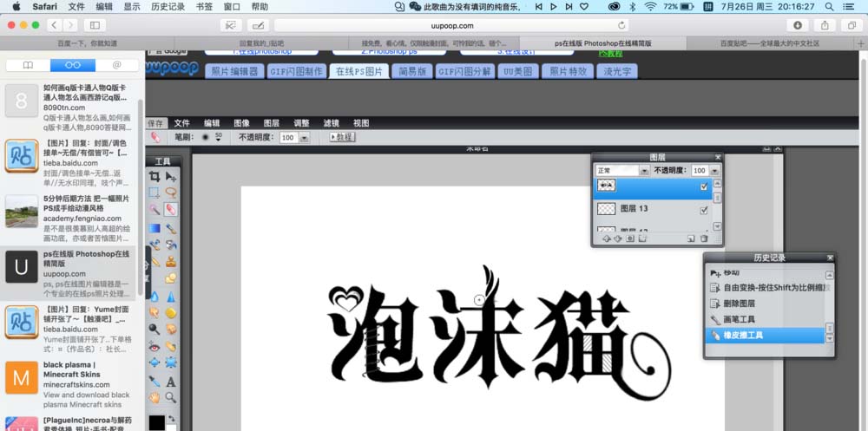Open eraser 不透明度 dropdown in options bar
Viewport: 868px width, 431px height.
pyautogui.click(x=304, y=138)
